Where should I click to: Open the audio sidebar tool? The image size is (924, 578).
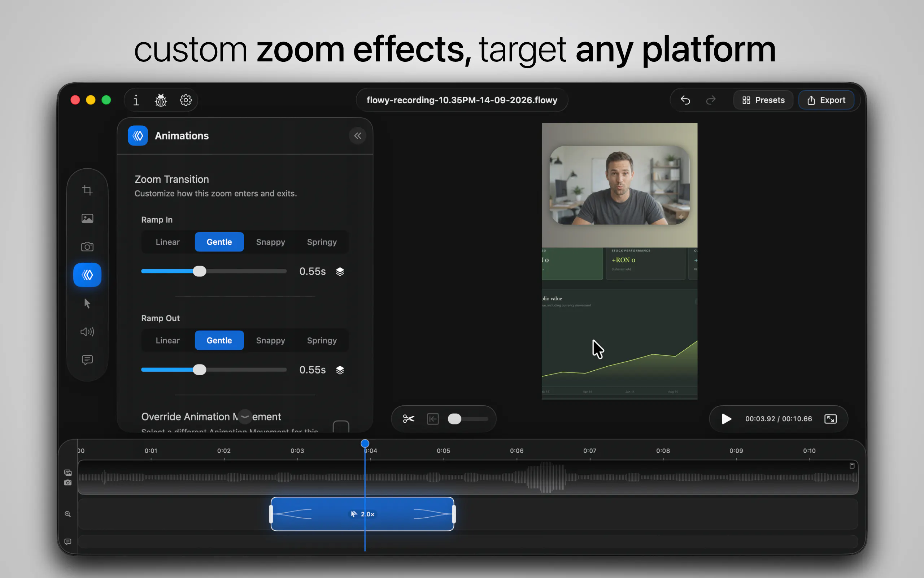pyautogui.click(x=87, y=331)
